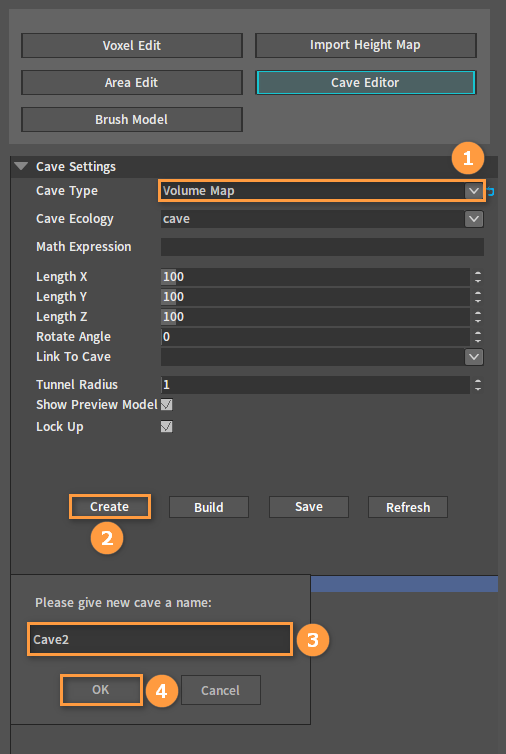Confirm the cave name with OK
The width and height of the screenshot is (506, 754).
tap(101, 690)
